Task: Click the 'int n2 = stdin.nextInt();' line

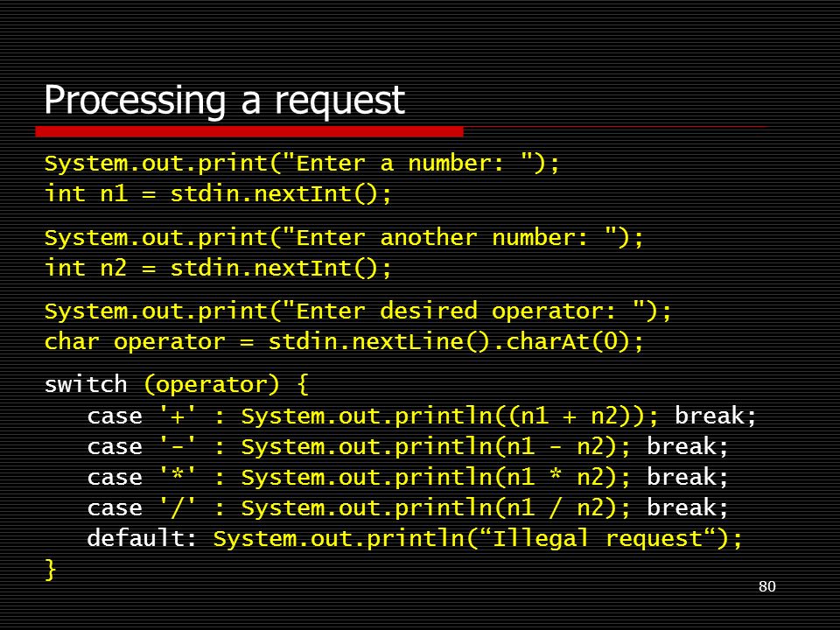Action: click(x=218, y=268)
